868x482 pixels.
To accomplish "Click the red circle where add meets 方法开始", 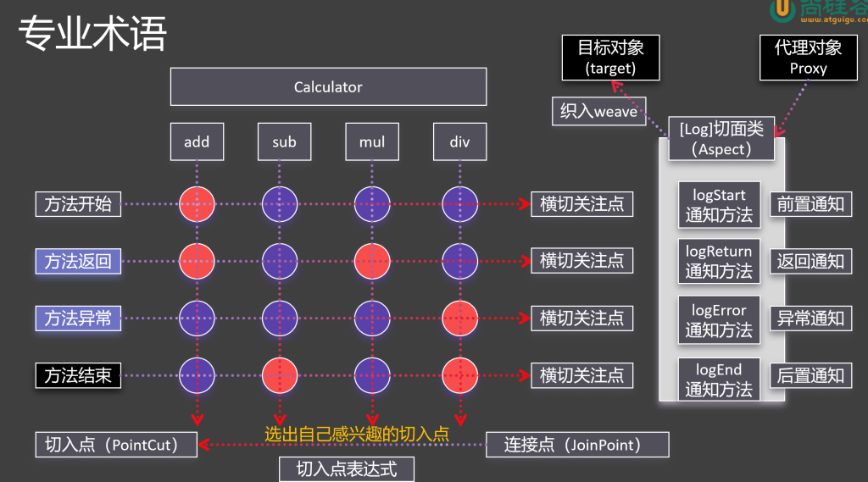I will pyautogui.click(x=197, y=203).
